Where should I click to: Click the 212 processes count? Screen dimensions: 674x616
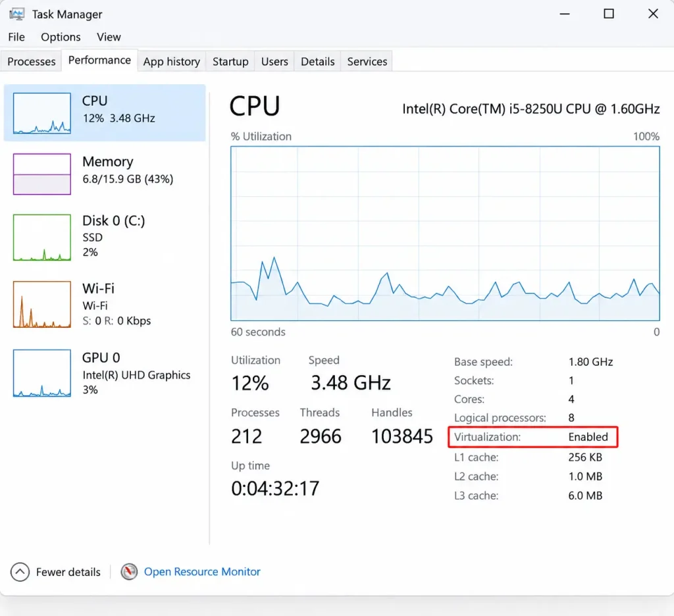pyautogui.click(x=246, y=436)
